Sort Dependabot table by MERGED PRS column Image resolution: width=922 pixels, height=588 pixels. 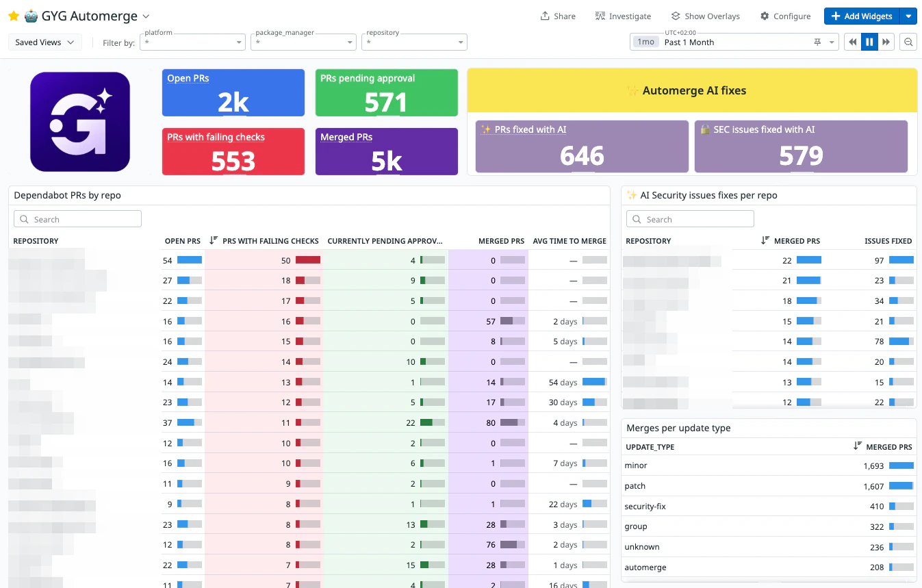(x=501, y=241)
